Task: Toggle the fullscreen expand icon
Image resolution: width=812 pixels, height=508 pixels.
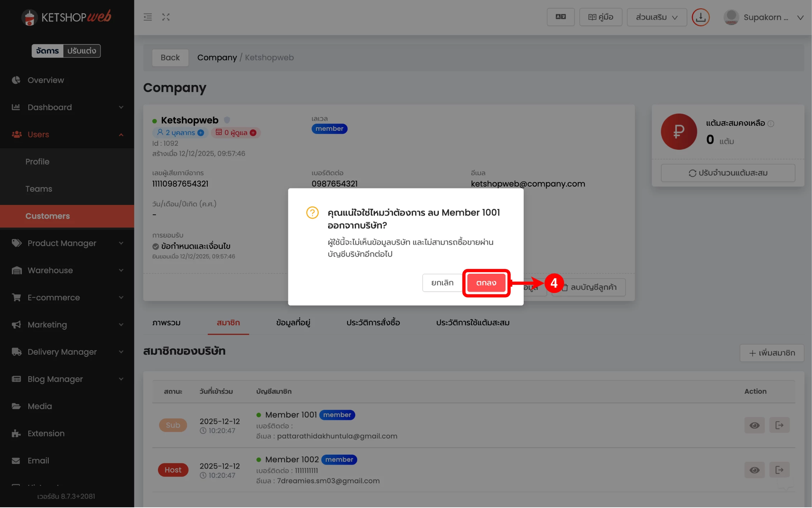Action: [x=165, y=17]
